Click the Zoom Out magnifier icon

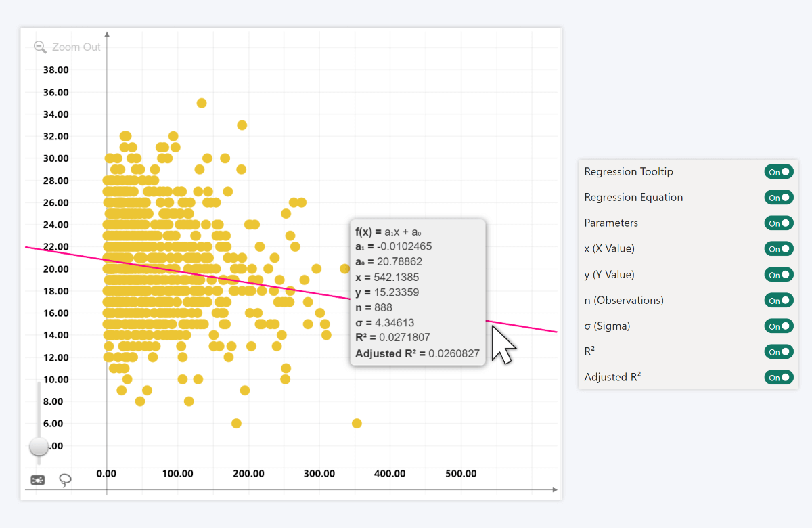(x=40, y=47)
